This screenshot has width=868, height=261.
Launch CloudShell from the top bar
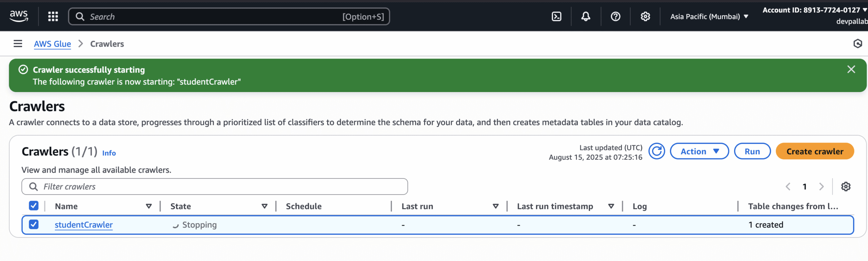[556, 17]
